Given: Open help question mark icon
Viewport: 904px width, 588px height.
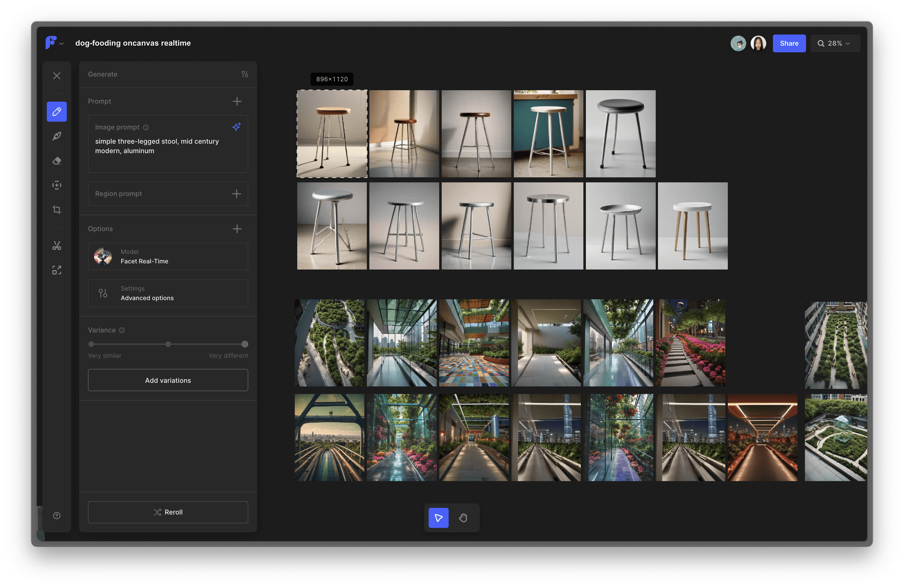Looking at the screenshot, I should (x=56, y=515).
